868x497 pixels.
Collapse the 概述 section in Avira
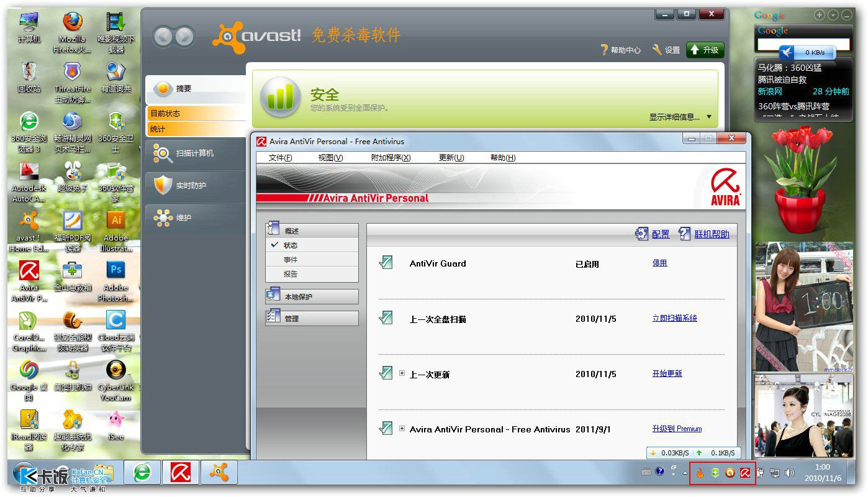(312, 230)
